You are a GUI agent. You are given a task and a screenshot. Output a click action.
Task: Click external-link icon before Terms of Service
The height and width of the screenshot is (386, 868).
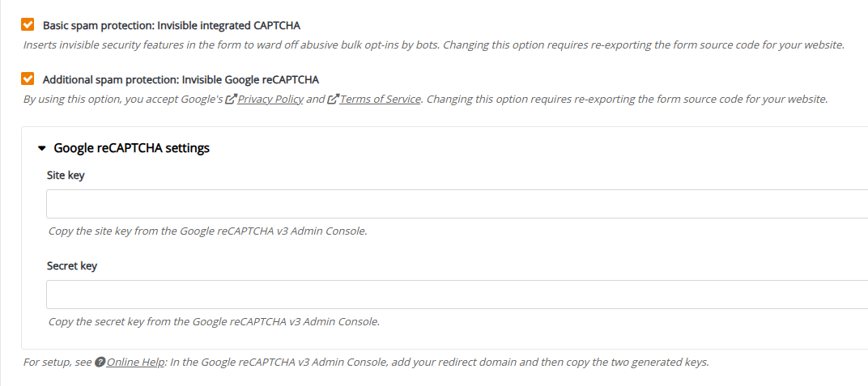pos(333,100)
